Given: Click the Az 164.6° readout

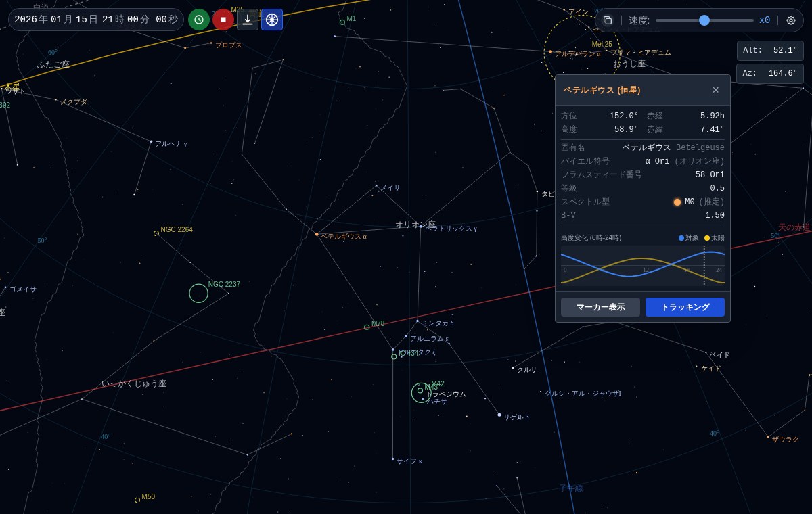Looking at the screenshot, I should (770, 74).
